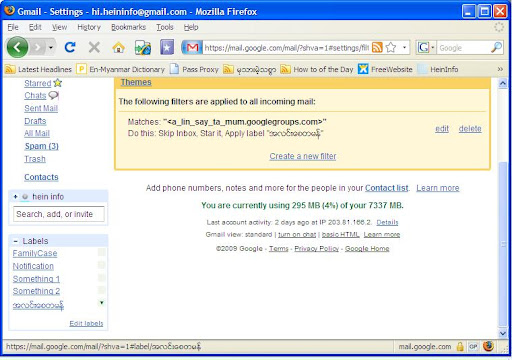Click the address bar URL field
Image resolution: width=512 pixels, height=360 pixels.
point(286,48)
